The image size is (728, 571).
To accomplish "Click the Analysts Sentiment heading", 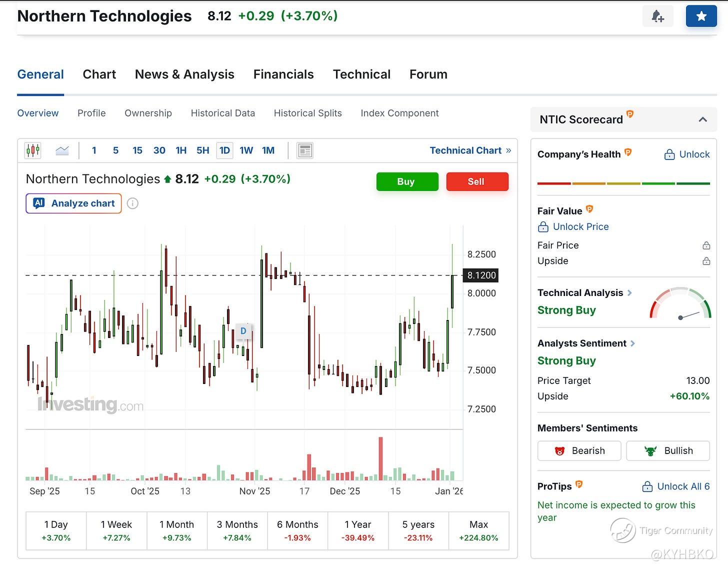I will click(582, 343).
